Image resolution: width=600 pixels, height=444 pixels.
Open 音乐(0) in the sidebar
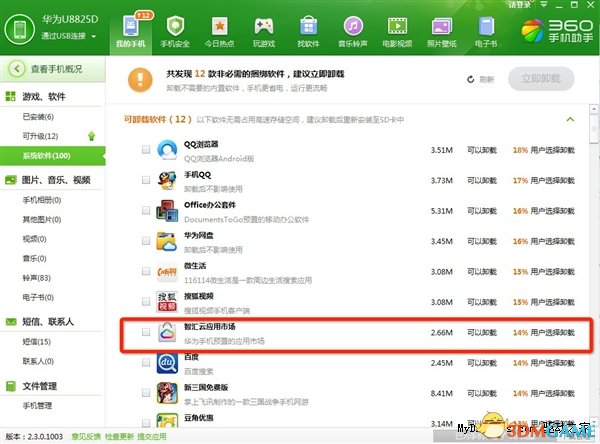[34, 258]
